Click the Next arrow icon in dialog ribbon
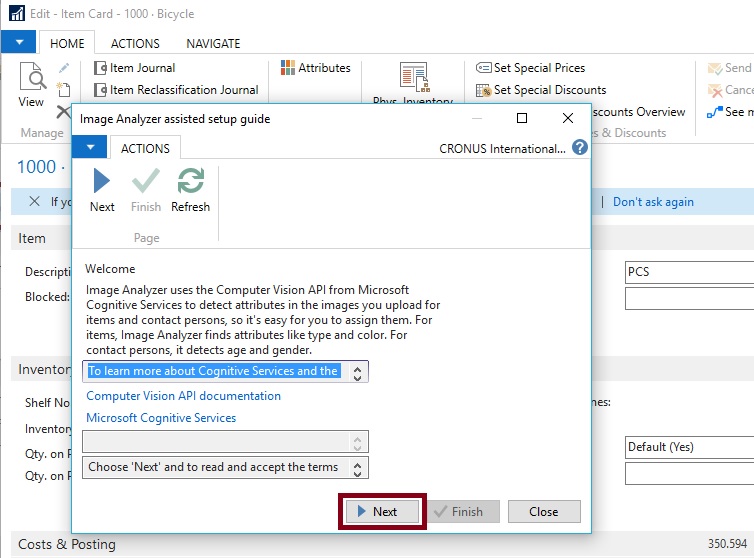 pyautogui.click(x=102, y=181)
